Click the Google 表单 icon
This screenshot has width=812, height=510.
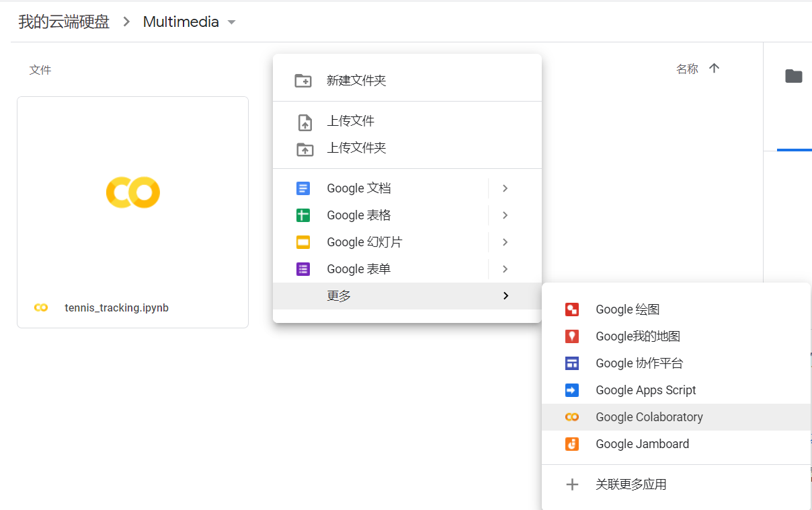303,268
